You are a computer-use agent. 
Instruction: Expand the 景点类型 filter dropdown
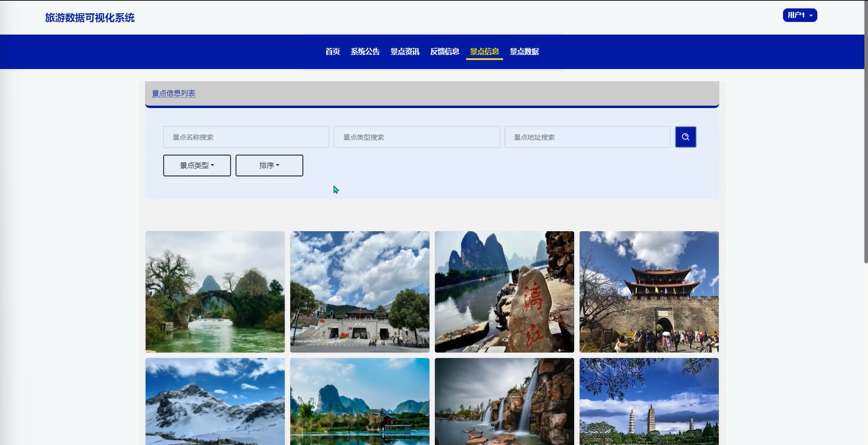point(197,165)
